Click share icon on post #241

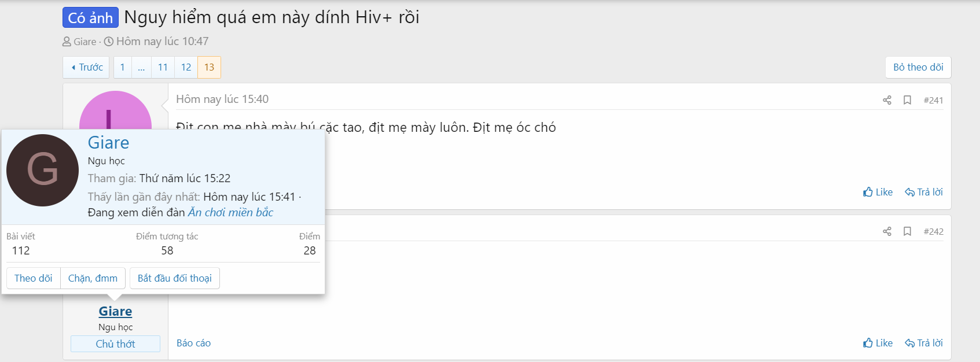point(887,100)
